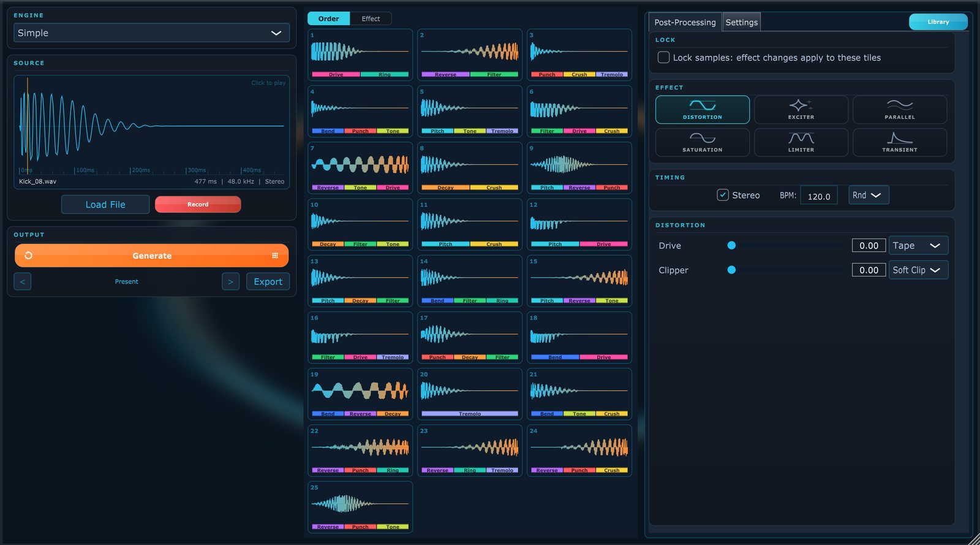The height and width of the screenshot is (545, 980).
Task: Switch to the Order tab
Action: coord(328,18)
